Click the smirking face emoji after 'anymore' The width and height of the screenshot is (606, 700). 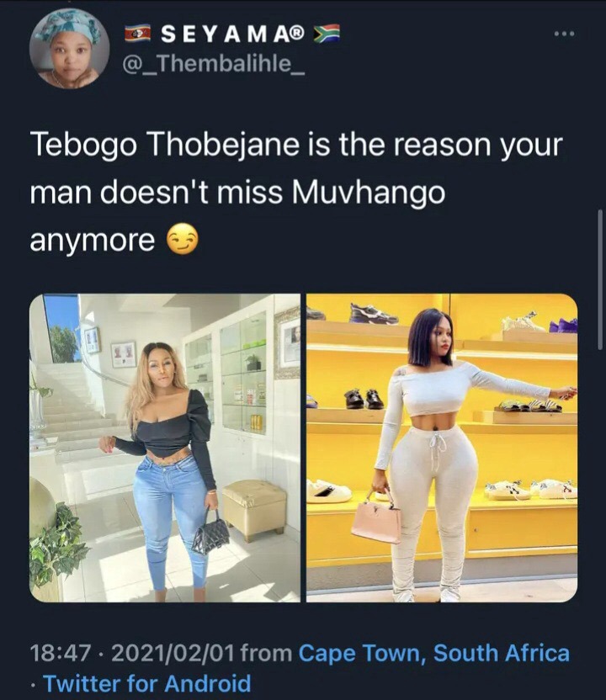point(183,241)
